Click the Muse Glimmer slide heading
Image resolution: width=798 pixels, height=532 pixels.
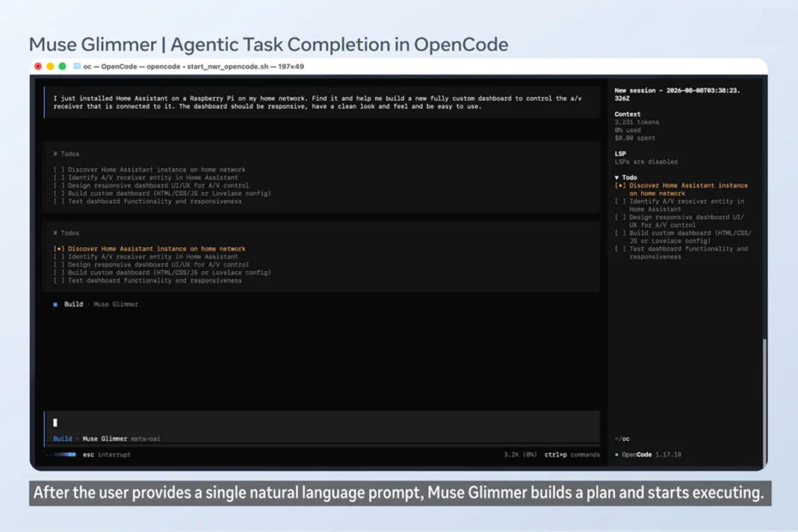[x=269, y=45]
